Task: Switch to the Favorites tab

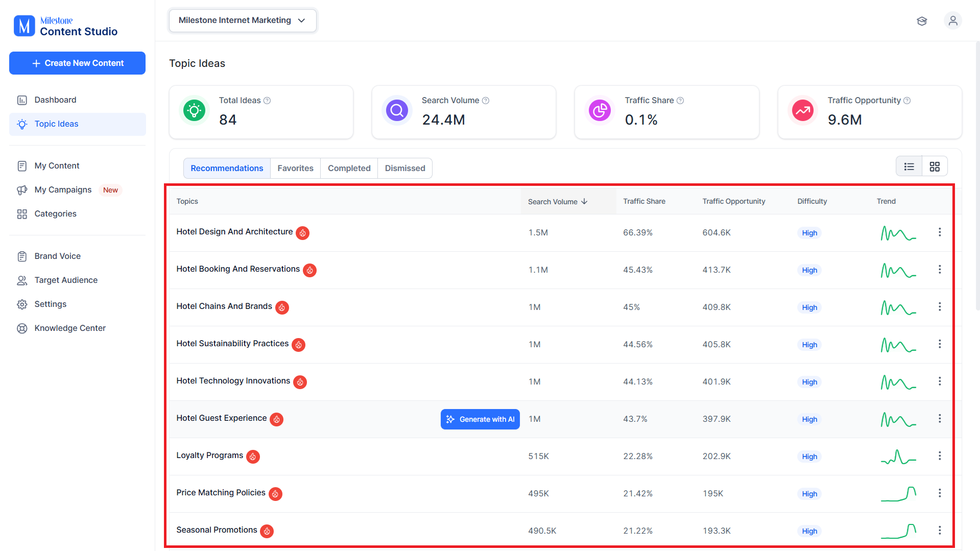Action: 295,169
